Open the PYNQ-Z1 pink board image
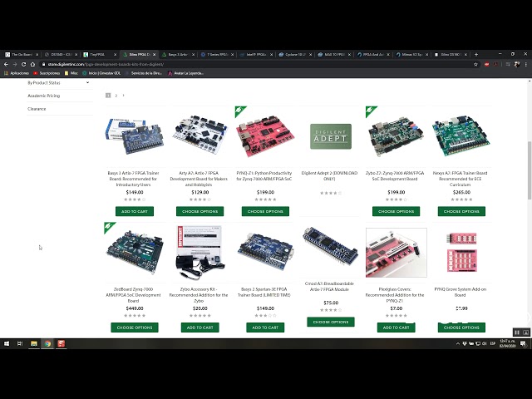 265,135
